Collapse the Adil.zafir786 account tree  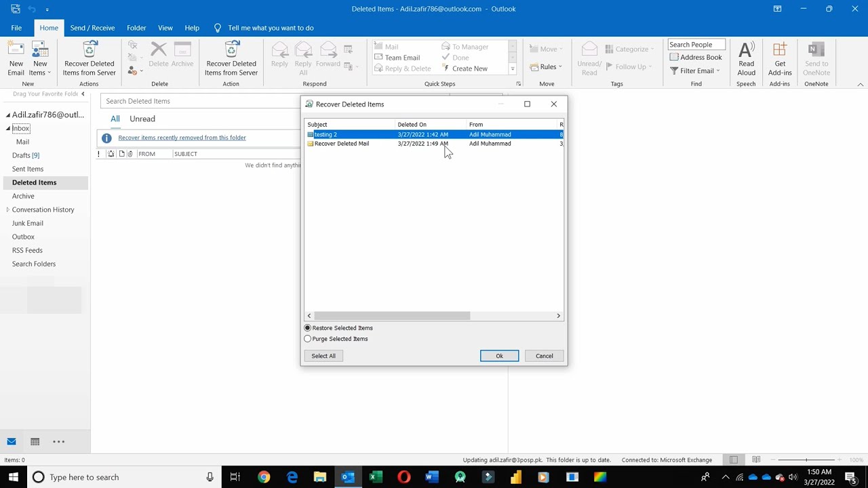[7, 115]
